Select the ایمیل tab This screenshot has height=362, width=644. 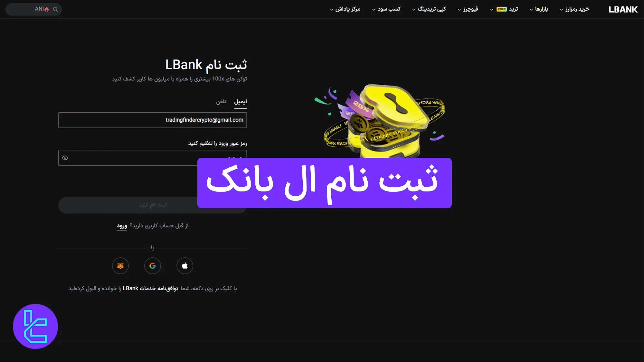coord(241,101)
